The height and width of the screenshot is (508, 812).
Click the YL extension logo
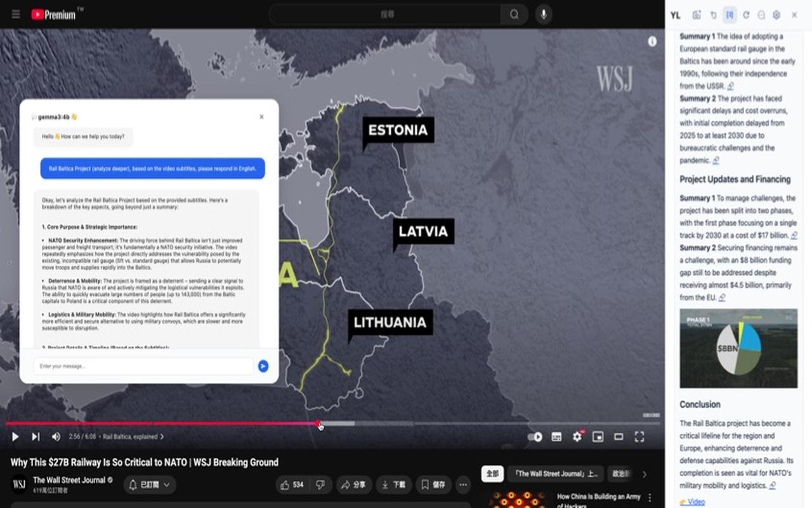676,15
